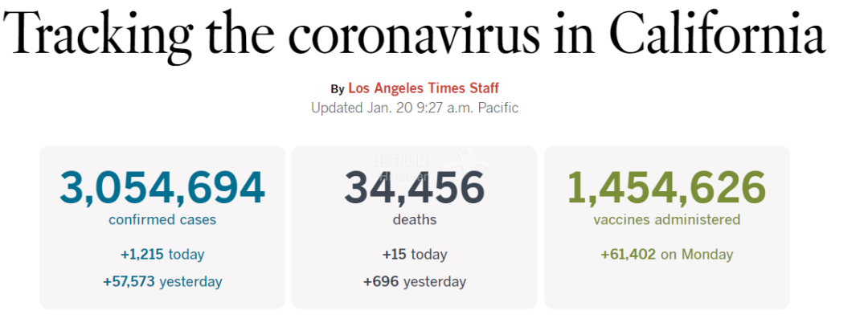Select the 3,054,694 confirmed cases number
This screenshot has height=331, width=868.
click(x=162, y=188)
